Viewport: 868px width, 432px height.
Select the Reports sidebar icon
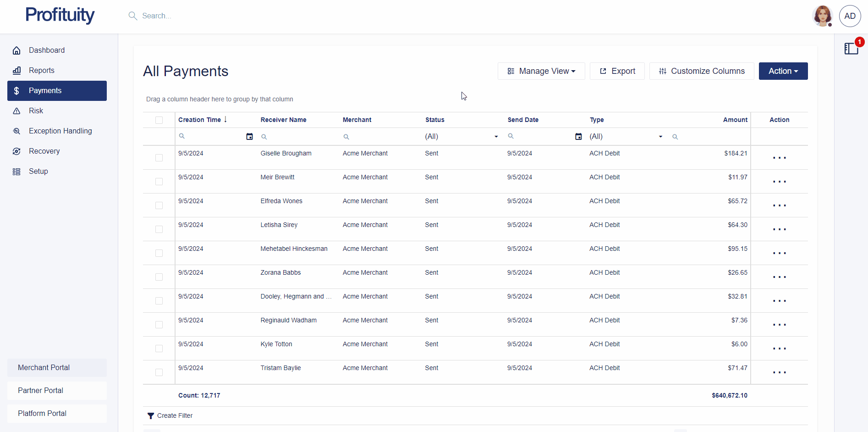[16, 70]
